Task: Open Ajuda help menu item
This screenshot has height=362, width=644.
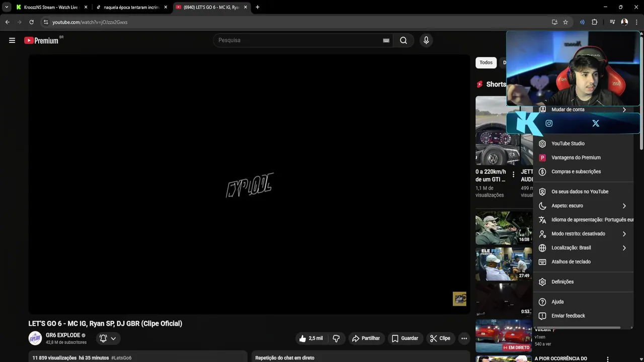Action: (x=583, y=302)
